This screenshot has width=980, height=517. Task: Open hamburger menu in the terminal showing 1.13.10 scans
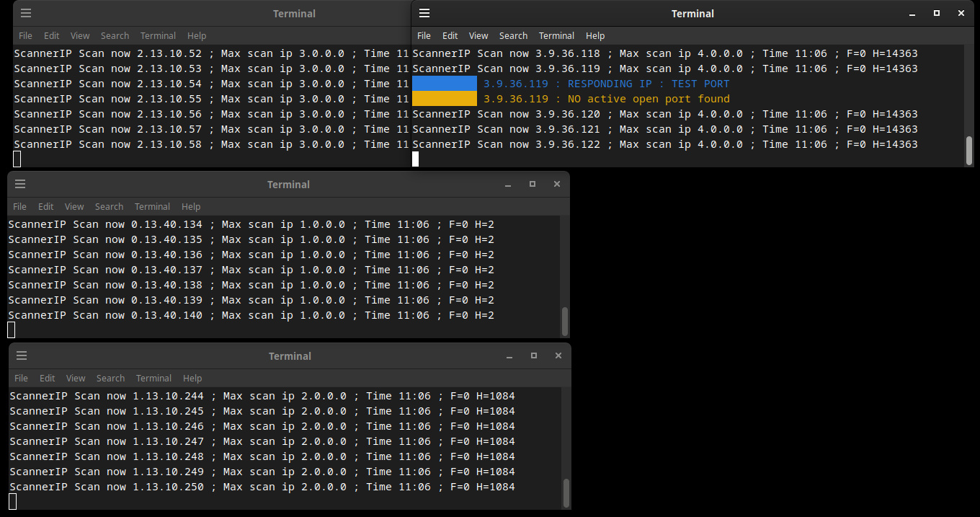pyautogui.click(x=22, y=355)
